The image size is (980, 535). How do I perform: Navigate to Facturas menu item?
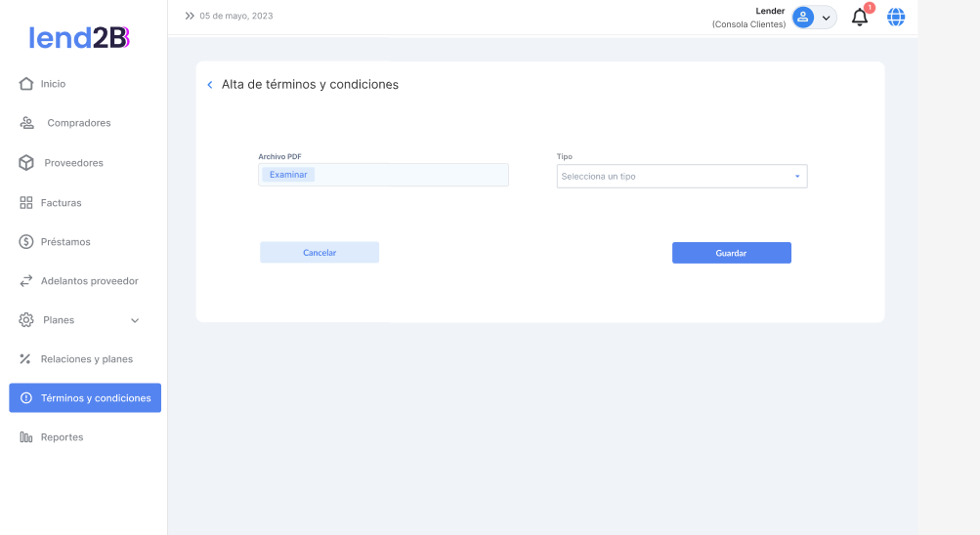(x=61, y=203)
